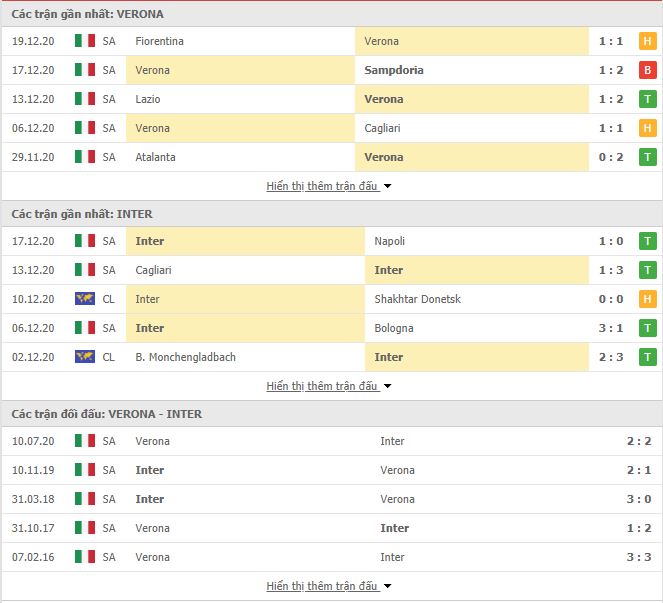Click Champions League icon on Shakhtar Donetsk row

click(x=85, y=299)
